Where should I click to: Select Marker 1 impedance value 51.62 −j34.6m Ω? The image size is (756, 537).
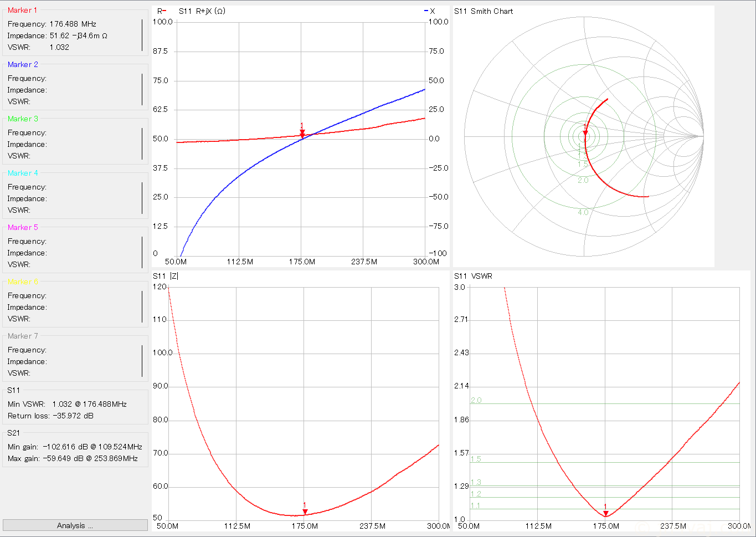tap(79, 35)
